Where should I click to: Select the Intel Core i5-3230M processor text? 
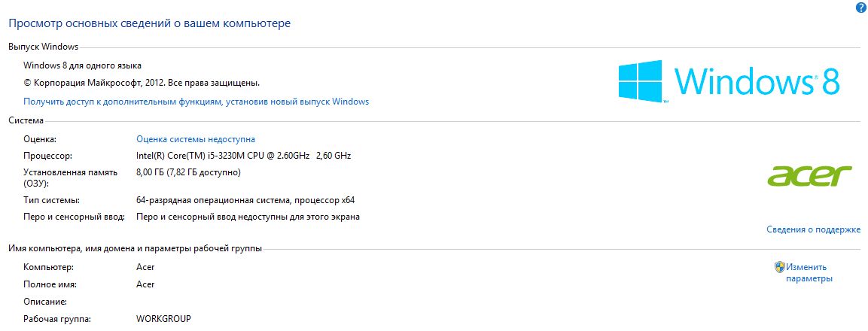pyautogui.click(x=244, y=156)
